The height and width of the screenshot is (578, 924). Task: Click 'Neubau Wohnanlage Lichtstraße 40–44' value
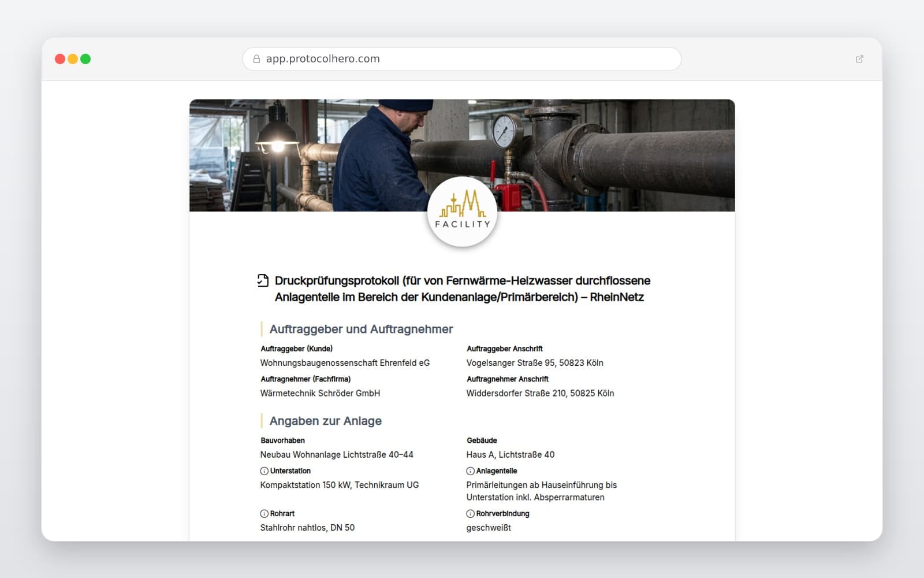(x=337, y=455)
